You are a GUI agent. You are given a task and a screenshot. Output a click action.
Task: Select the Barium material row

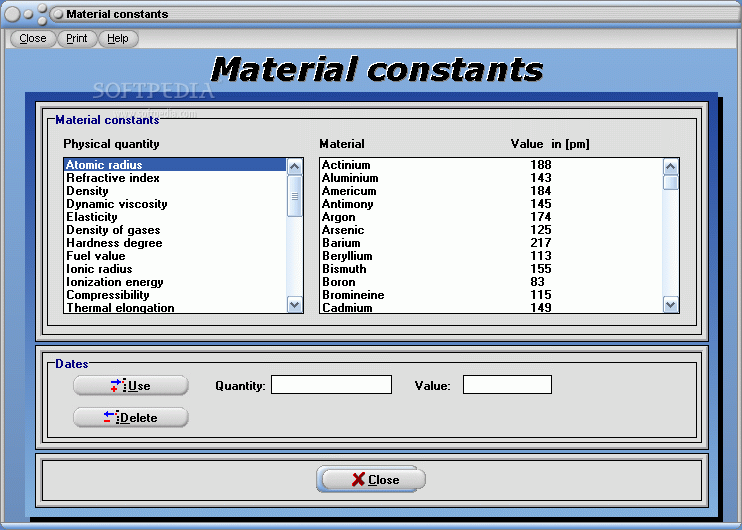point(491,243)
